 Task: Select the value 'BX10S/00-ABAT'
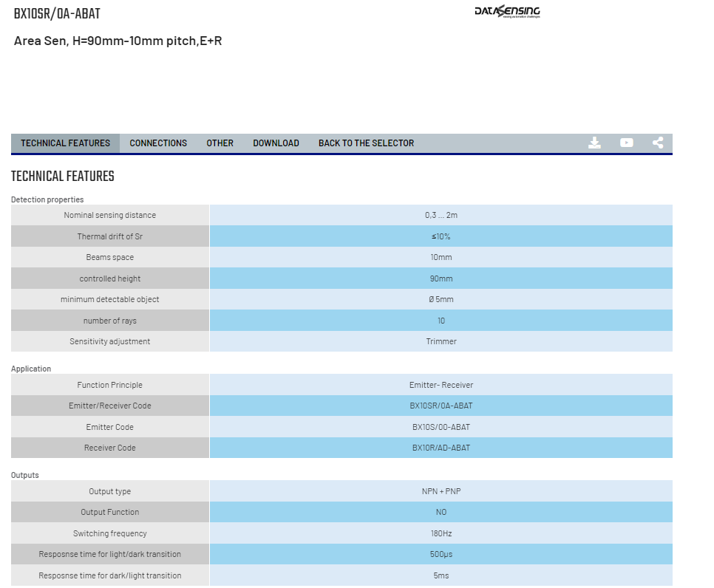(x=441, y=428)
